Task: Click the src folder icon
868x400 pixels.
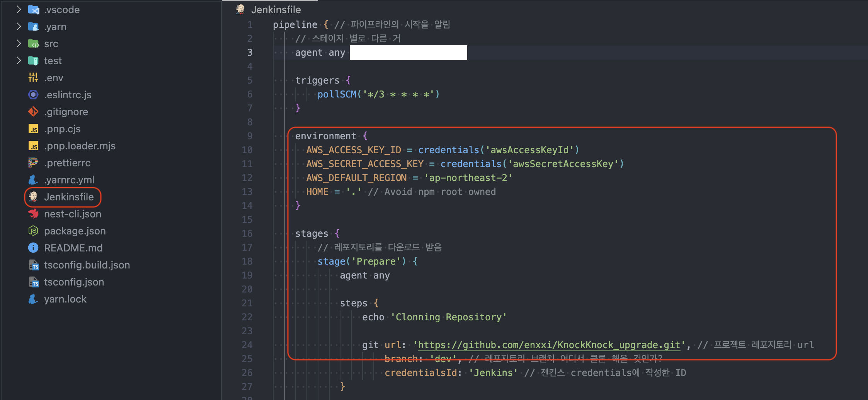Action: tap(33, 44)
